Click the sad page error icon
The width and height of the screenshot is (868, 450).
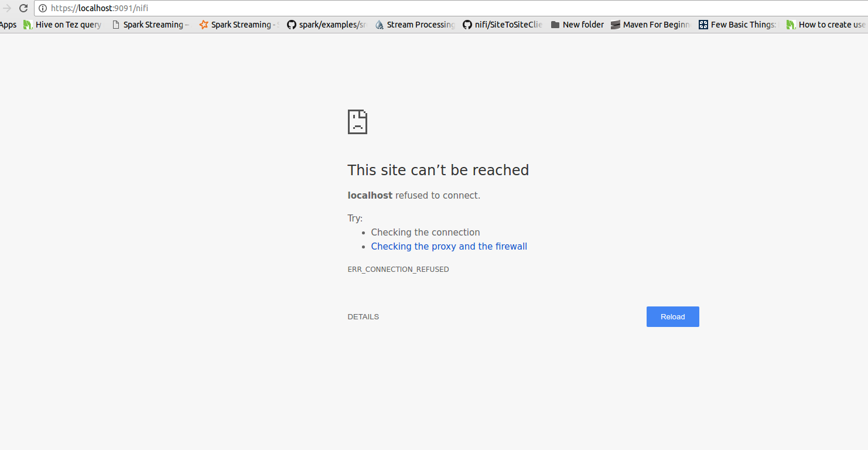pyautogui.click(x=357, y=121)
